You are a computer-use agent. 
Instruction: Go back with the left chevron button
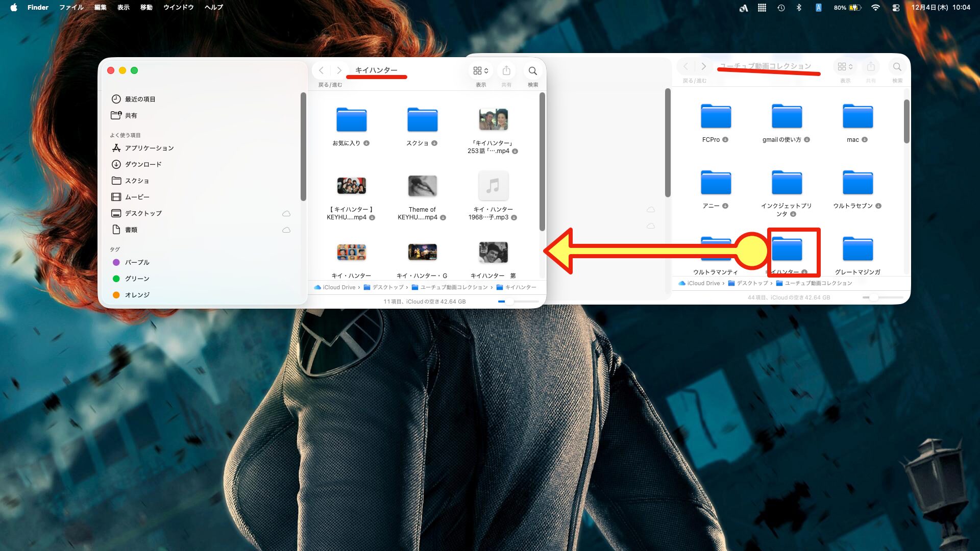(x=321, y=71)
